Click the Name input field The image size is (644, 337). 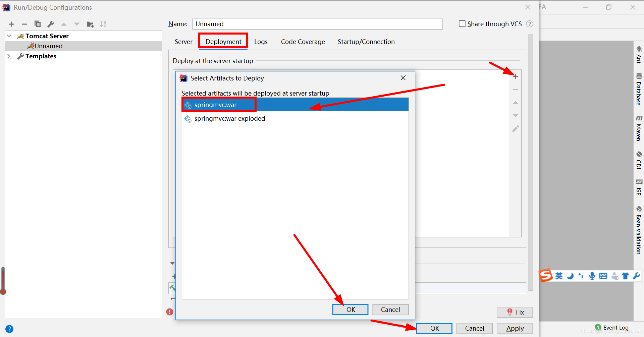click(317, 24)
